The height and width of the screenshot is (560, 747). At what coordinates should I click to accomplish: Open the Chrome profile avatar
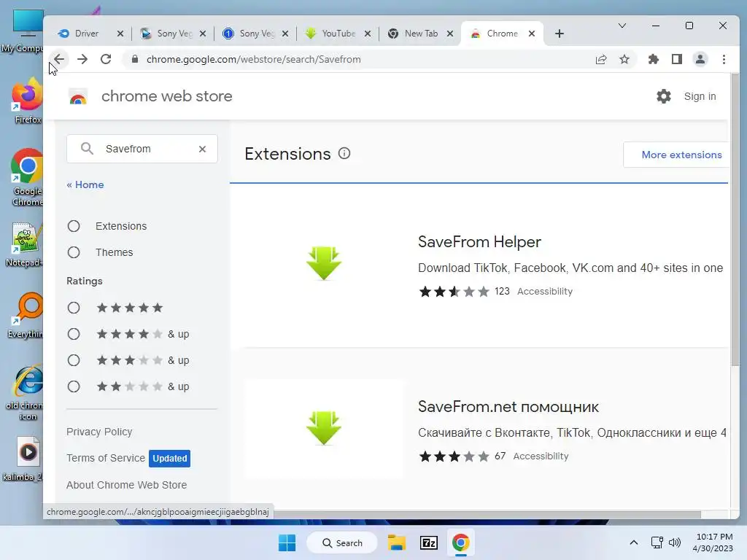point(700,59)
